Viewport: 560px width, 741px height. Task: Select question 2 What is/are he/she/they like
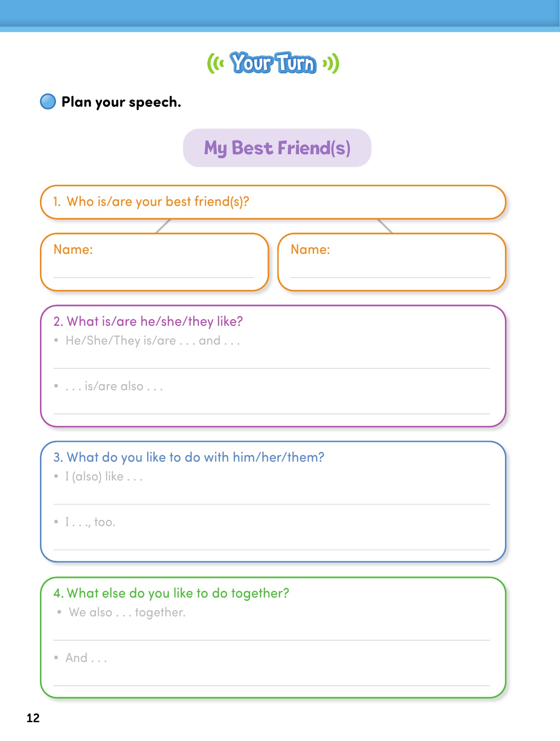(x=148, y=322)
